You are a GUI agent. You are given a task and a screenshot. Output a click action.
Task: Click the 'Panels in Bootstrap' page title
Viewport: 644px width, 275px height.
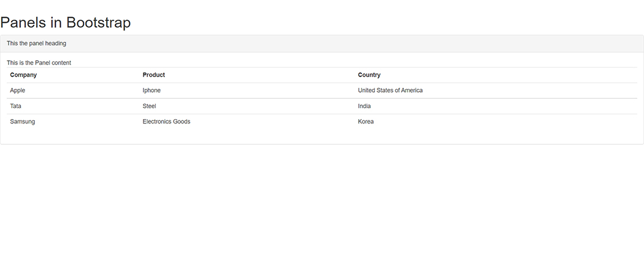pyautogui.click(x=66, y=23)
